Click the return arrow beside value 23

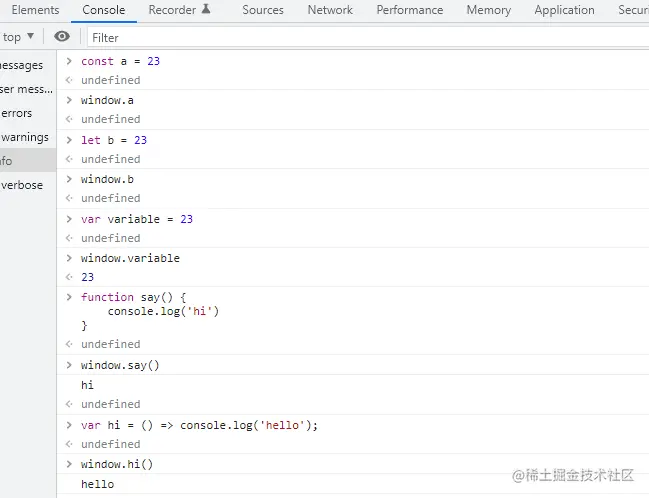[69, 277]
